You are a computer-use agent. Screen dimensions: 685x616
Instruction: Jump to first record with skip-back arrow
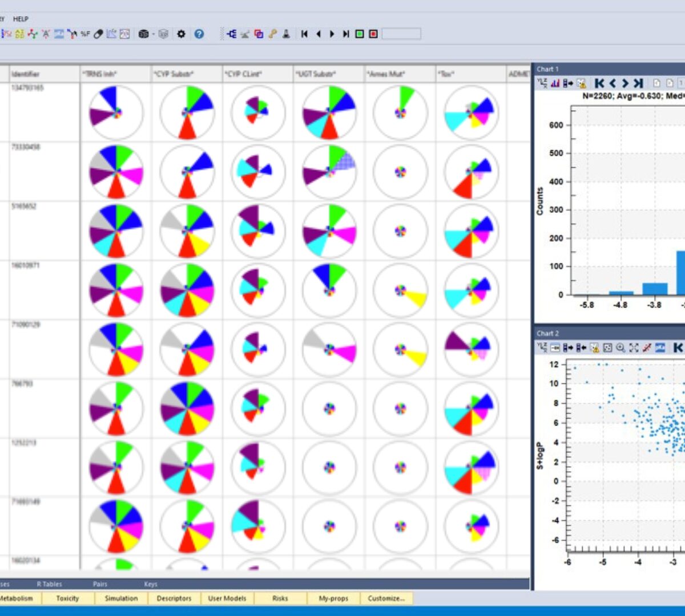coord(304,34)
